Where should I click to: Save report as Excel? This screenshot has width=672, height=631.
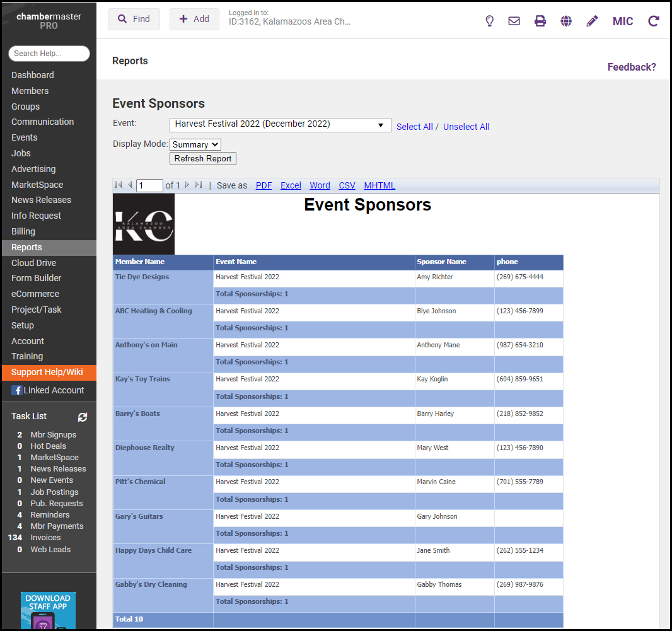[x=291, y=185]
